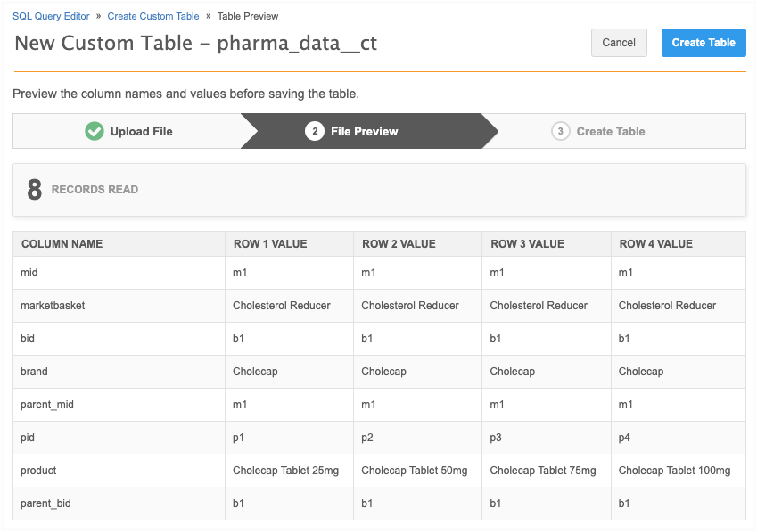757x532 pixels.
Task: Click the 8 Records Read summary panel
Action: [x=379, y=190]
